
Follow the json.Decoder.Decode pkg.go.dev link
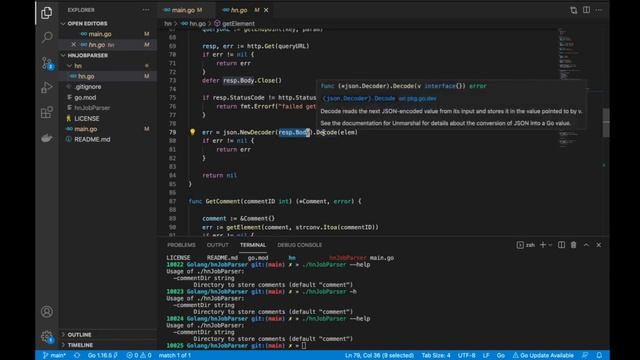[x=380, y=98]
